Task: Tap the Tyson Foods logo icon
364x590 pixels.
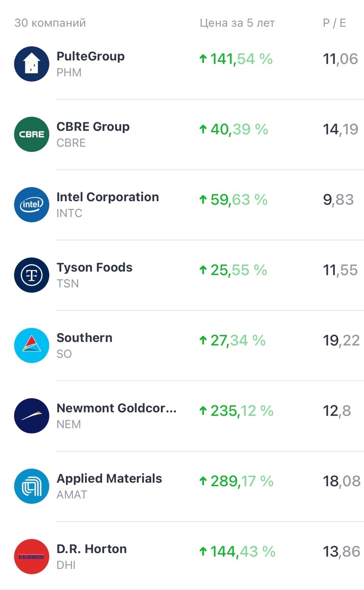Action: 32,275
